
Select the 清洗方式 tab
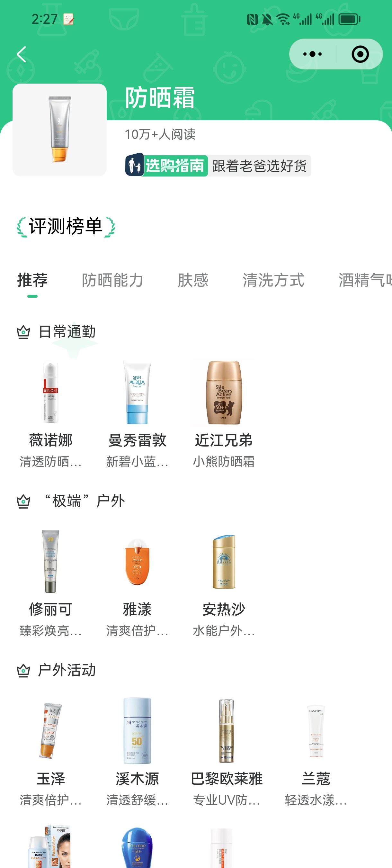pos(273,280)
